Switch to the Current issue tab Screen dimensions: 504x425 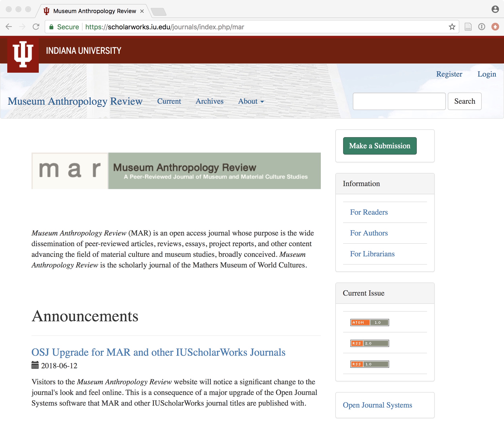click(x=169, y=101)
